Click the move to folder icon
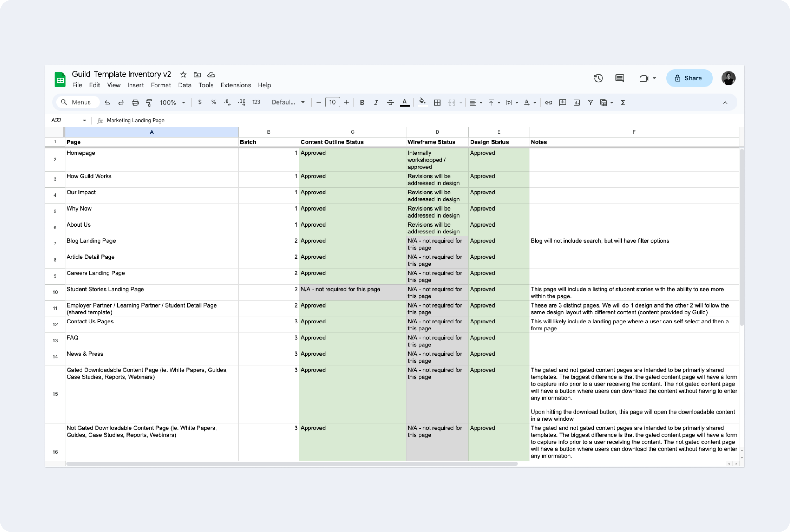Image resolution: width=790 pixels, height=532 pixels. pos(197,75)
